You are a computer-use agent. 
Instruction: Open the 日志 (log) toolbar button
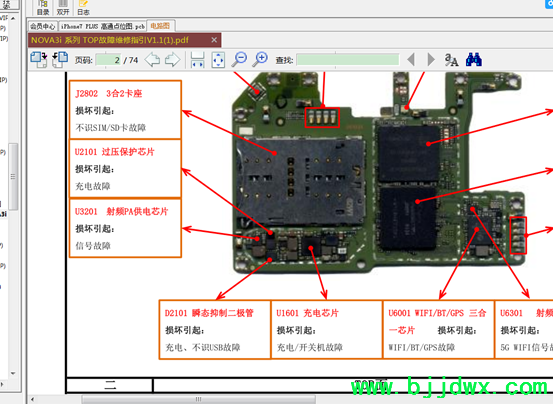[x=83, y=8]
